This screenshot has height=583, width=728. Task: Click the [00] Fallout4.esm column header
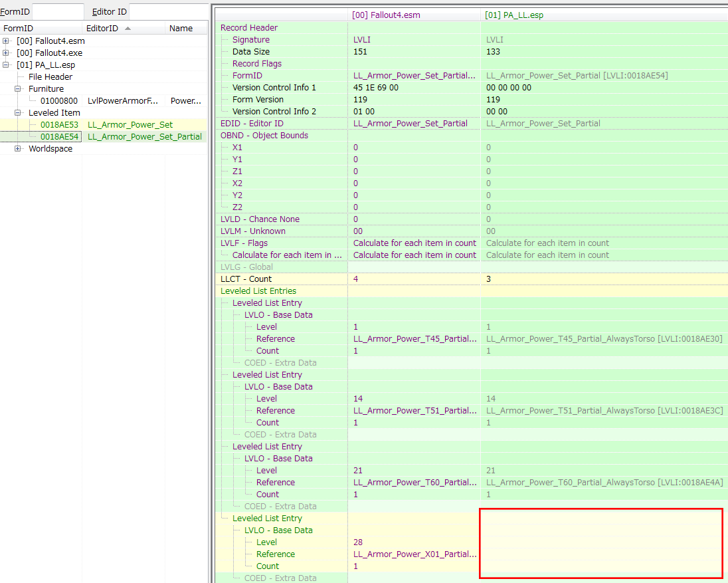414,15
